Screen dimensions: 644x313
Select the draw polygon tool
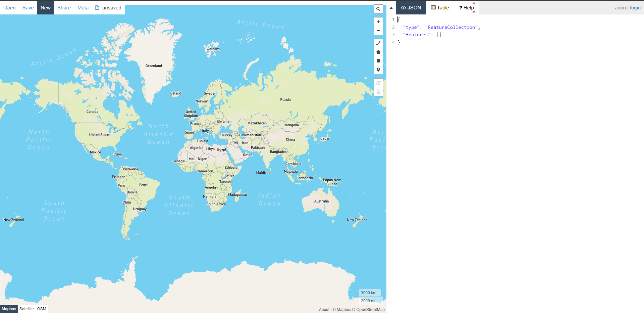point(378,52)
